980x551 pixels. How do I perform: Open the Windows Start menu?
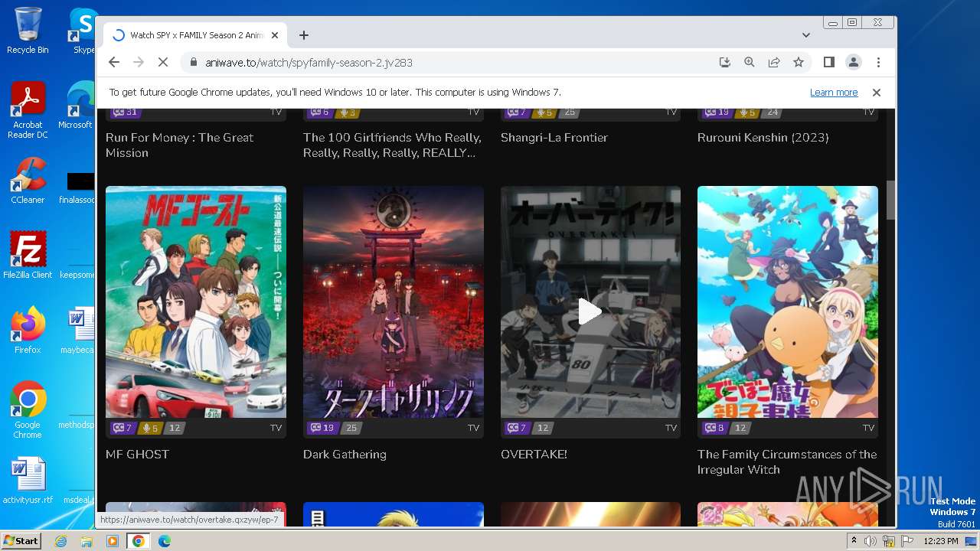click(21, 541)
